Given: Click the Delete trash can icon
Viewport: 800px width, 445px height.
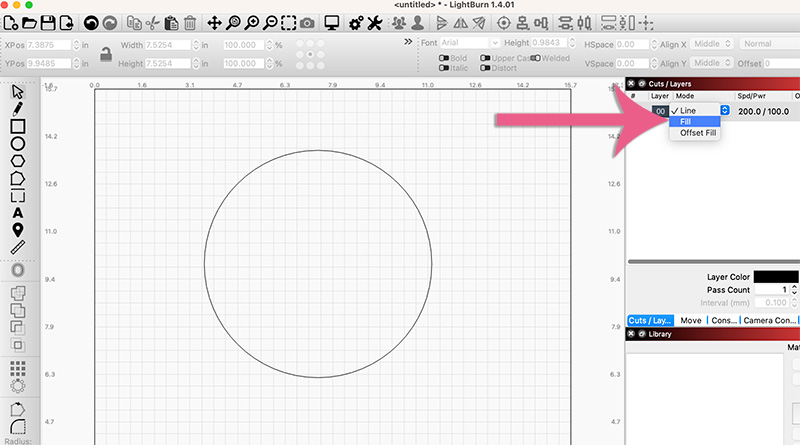Looking at the screenshot, I should click(190, 22).
